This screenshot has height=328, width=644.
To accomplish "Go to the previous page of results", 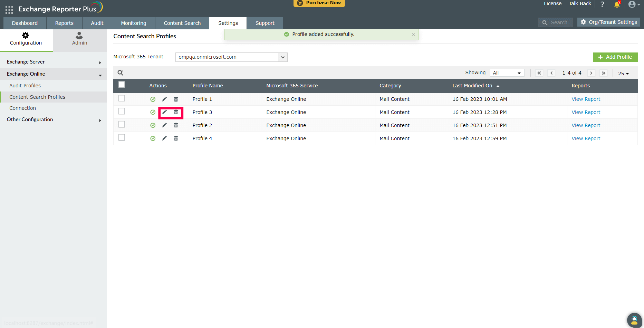I will [x=551, y=73].
